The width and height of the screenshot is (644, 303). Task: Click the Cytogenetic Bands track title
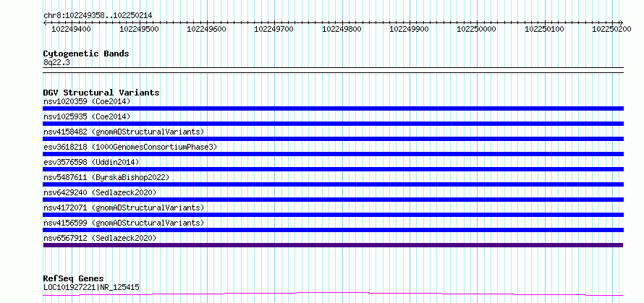click(86, 54)
